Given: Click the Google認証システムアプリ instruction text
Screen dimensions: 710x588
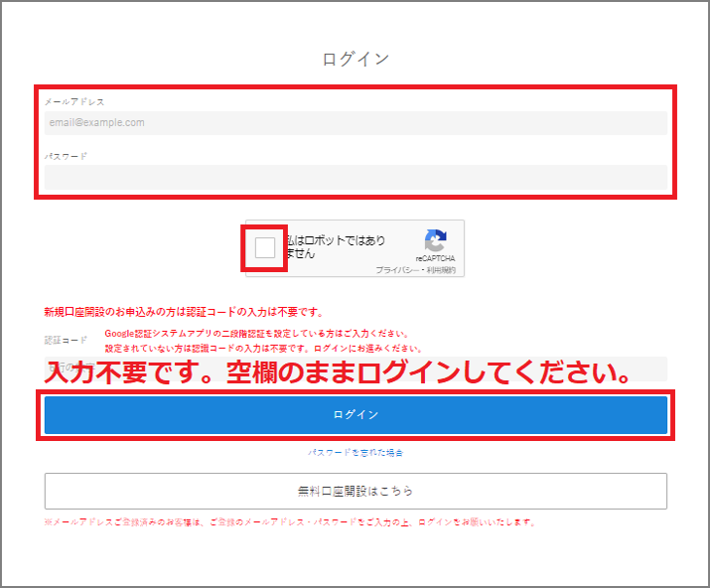Looking at the screenshot, I should click(258, 334).
